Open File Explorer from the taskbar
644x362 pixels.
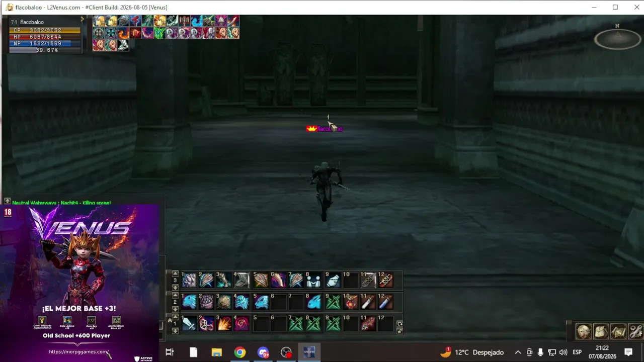coord(216,352)
